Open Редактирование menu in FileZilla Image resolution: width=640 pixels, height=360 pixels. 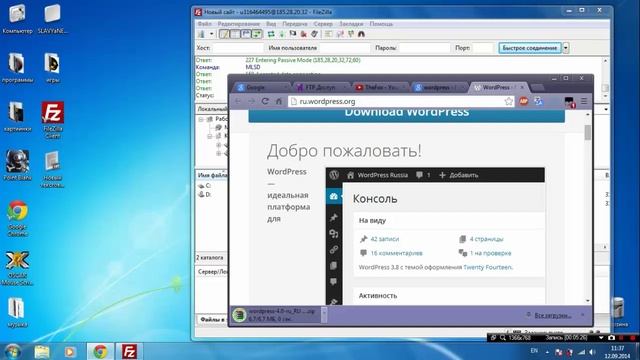[x=239, y=24]
